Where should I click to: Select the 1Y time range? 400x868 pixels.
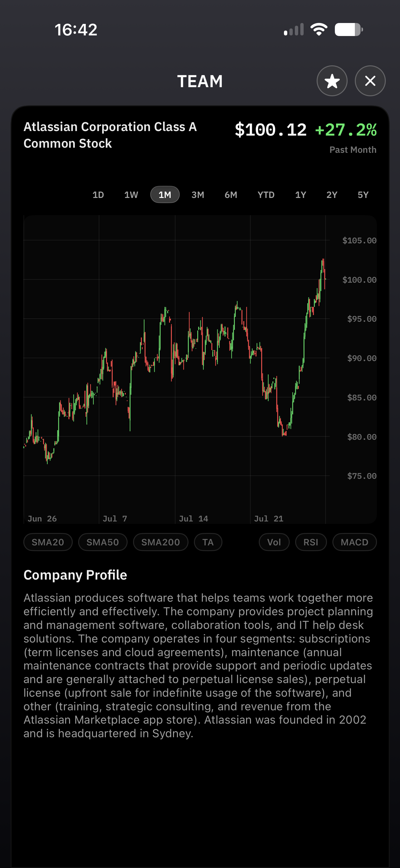pyautogui.click(x=301, y=194)
